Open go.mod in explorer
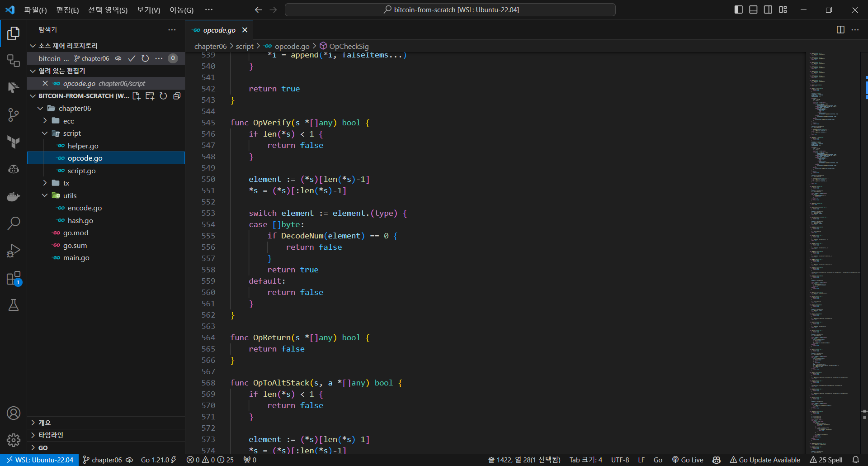 coord(106,233)
